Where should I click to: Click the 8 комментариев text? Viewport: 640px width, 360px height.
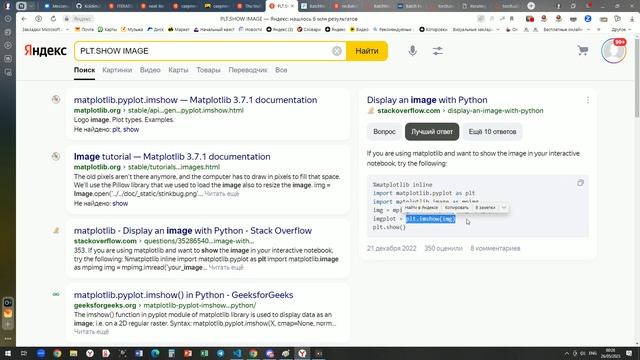pos(495,248)
